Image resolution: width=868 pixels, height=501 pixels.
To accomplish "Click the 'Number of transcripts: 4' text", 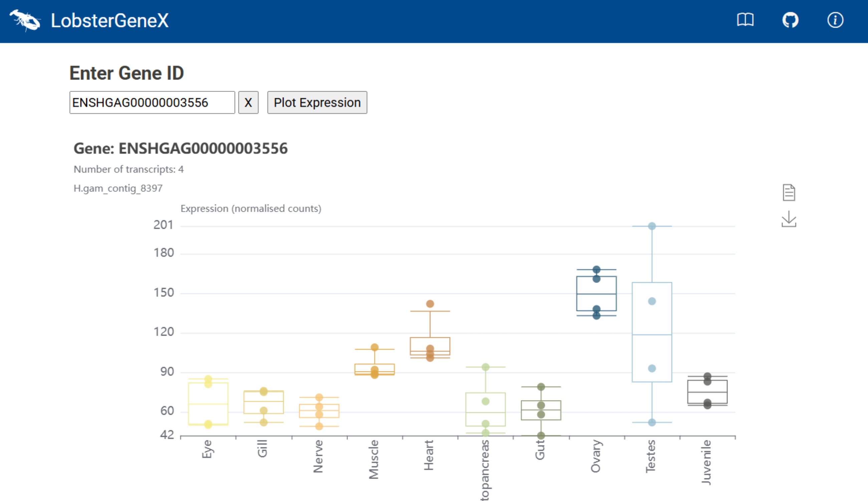I will [x=129, y=169].
